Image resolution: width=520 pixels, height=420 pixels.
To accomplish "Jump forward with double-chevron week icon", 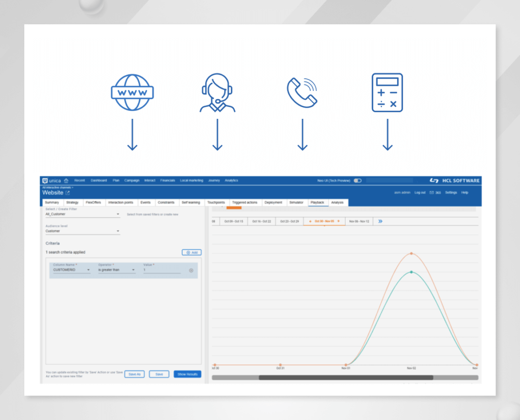I will 380,221.
